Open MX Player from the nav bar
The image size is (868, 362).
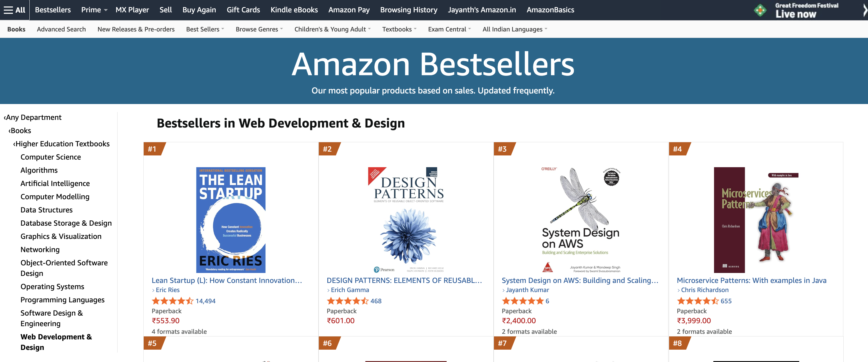tap(132, 10)
